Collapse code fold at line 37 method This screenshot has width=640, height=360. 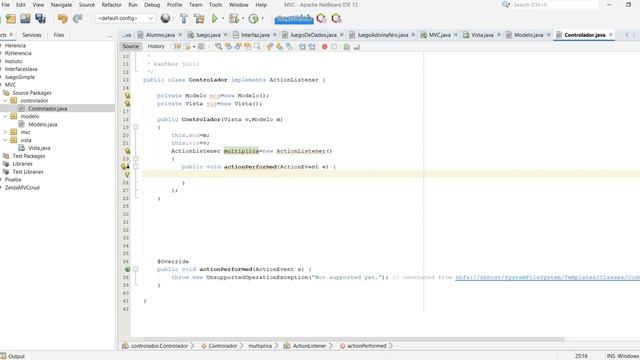click(x=136, y=269)
